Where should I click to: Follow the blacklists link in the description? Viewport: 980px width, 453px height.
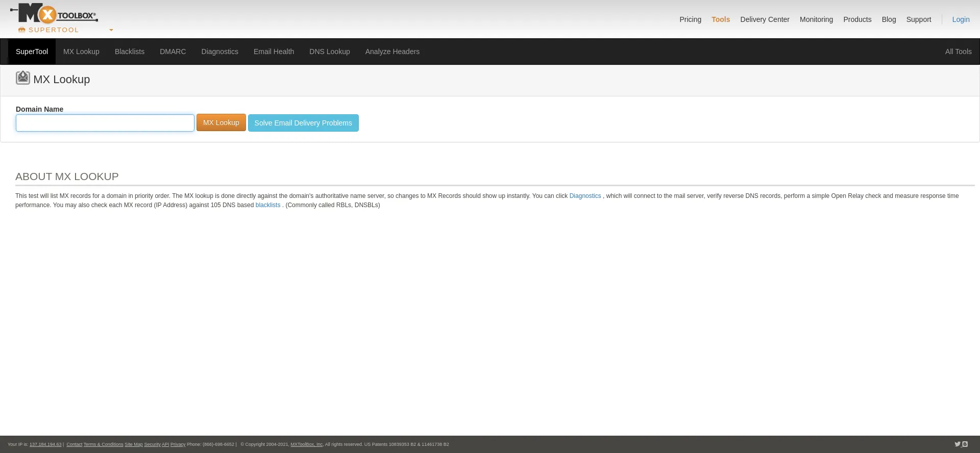tap(268, 205)
